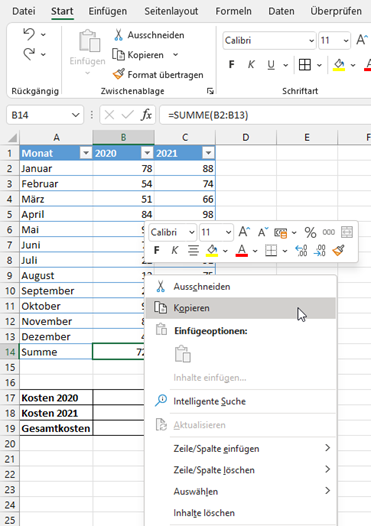Click the Gesamtkosten cell
The image size is (371, 526).
56,428
